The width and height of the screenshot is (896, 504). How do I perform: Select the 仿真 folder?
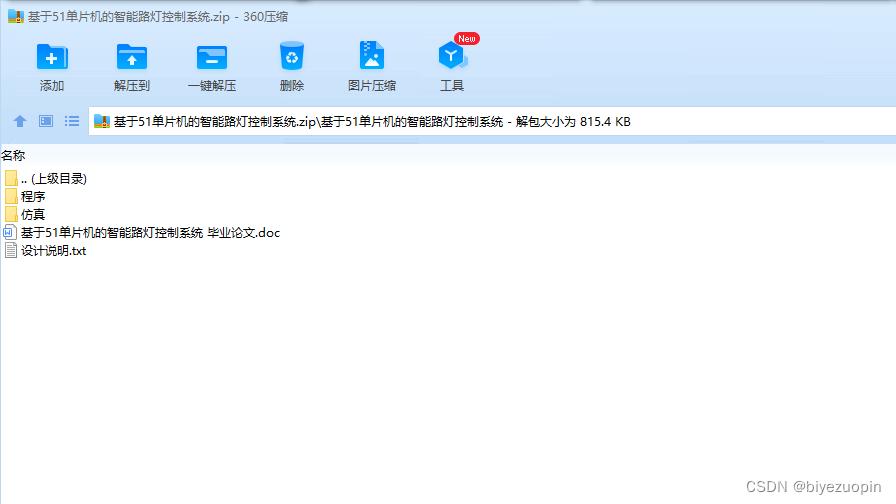[x=25, y=214]
